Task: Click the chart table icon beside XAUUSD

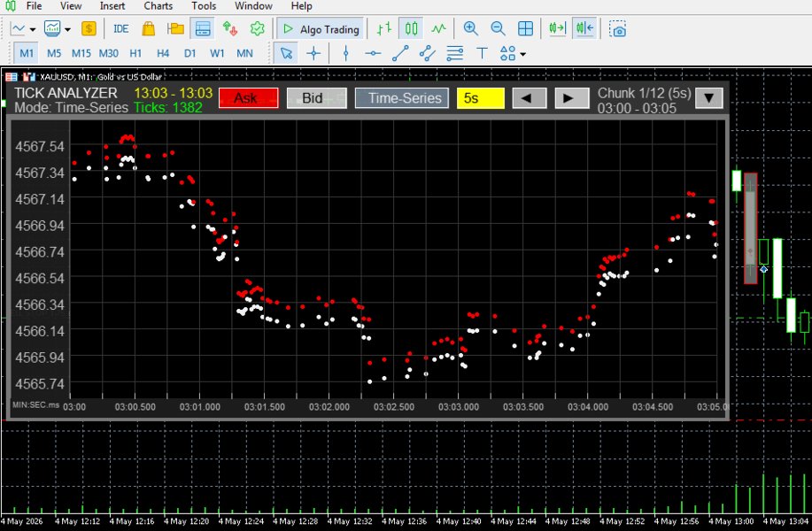Action: pyautogui.click(x=12, y=77)
